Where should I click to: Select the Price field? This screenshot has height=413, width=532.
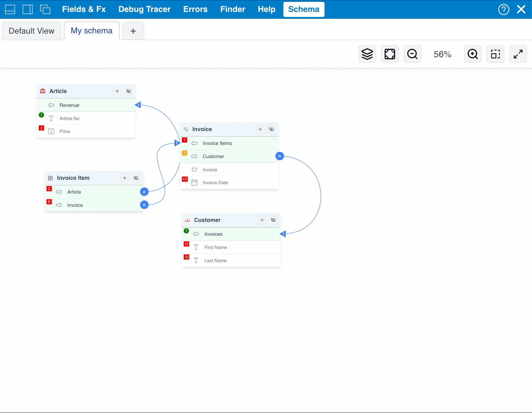(x=86, y=131)
